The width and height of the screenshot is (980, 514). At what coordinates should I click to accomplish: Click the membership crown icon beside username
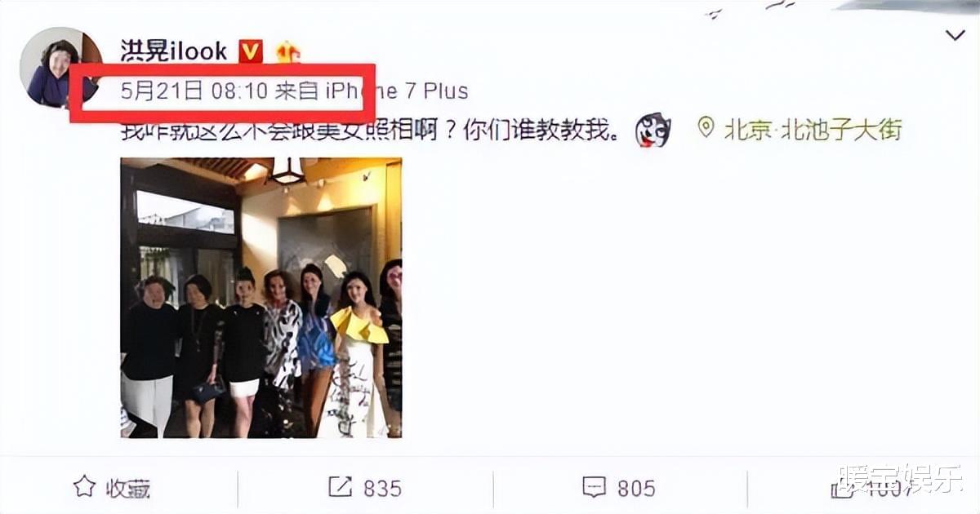[287, 51]
